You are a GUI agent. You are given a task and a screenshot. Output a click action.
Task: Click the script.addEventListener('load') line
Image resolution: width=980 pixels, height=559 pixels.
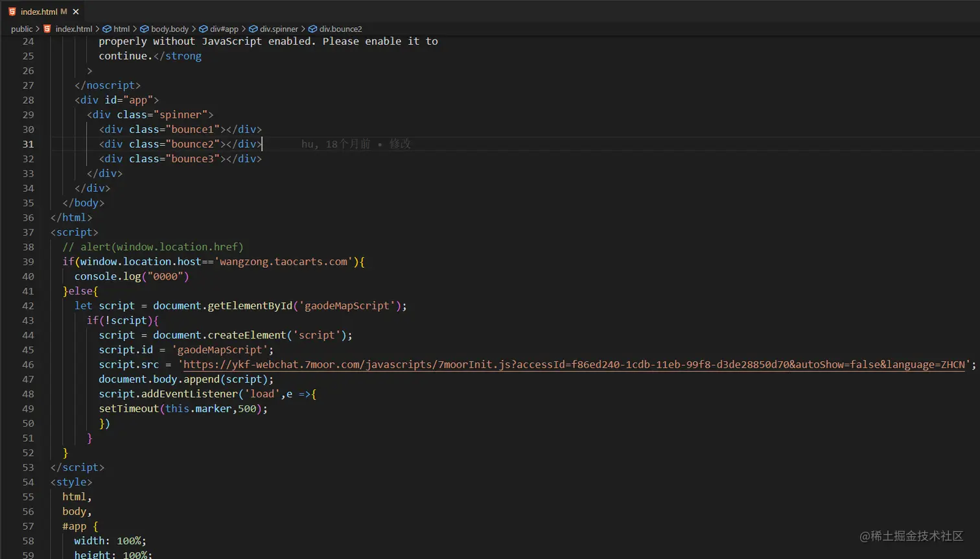coord(207,394)
